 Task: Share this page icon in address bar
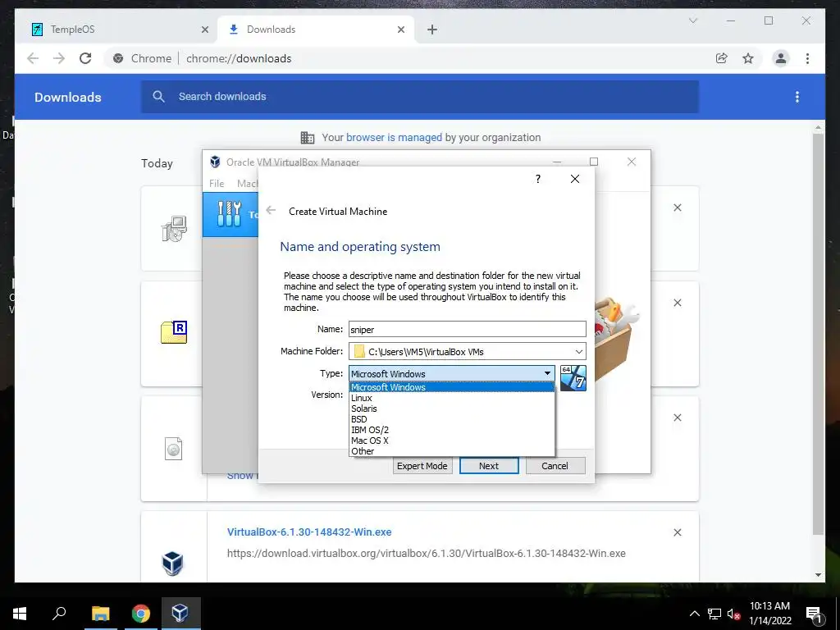click(x=722, y=58)
